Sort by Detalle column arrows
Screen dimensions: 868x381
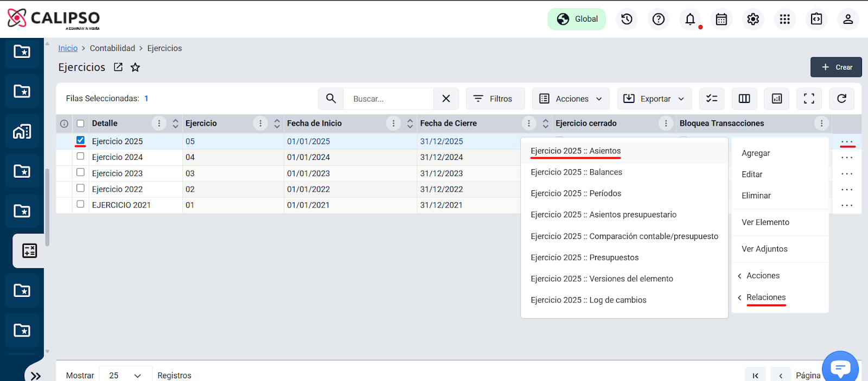(x=175, y=124)
